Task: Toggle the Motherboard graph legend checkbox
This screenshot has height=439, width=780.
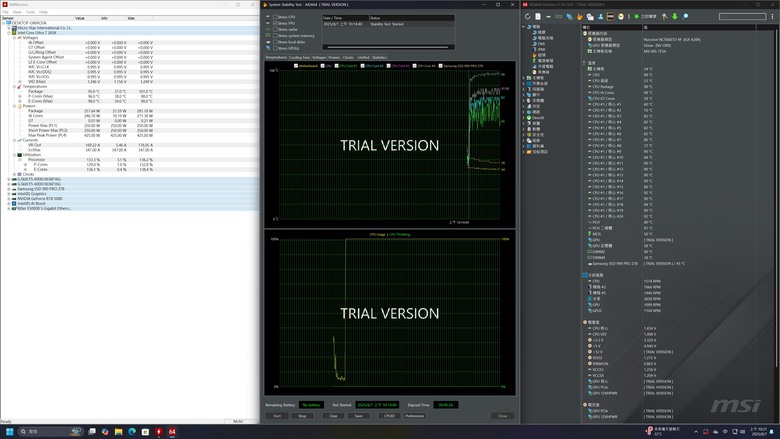Action: [296, 66]
